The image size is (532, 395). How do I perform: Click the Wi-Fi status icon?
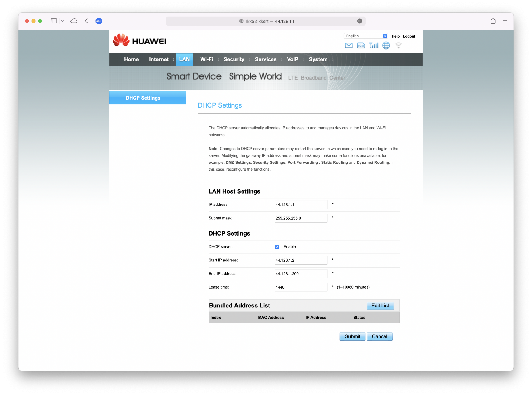pos(398,46)
